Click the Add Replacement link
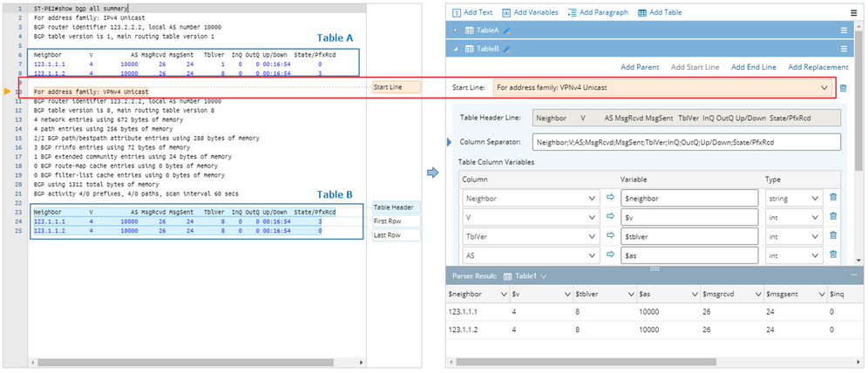The height and width of the screenshot is (373, 868). click(817, 67)
